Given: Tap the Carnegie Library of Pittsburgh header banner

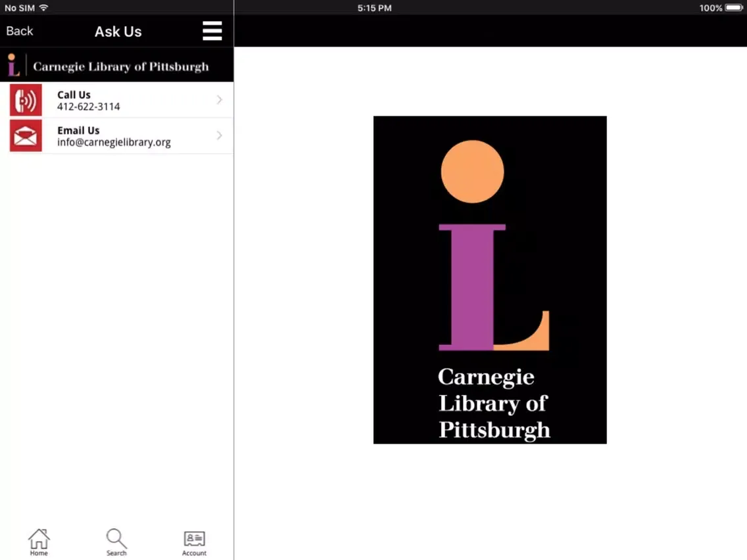Looking at the screenshot, I should 117,65.
